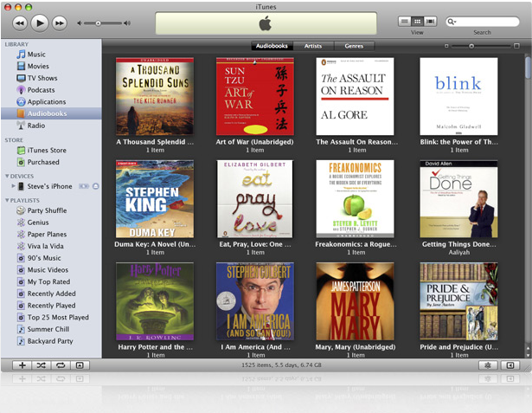The image size is (532, 413).
Task: Show or hide artwork viewer
Action: point(80,365)
